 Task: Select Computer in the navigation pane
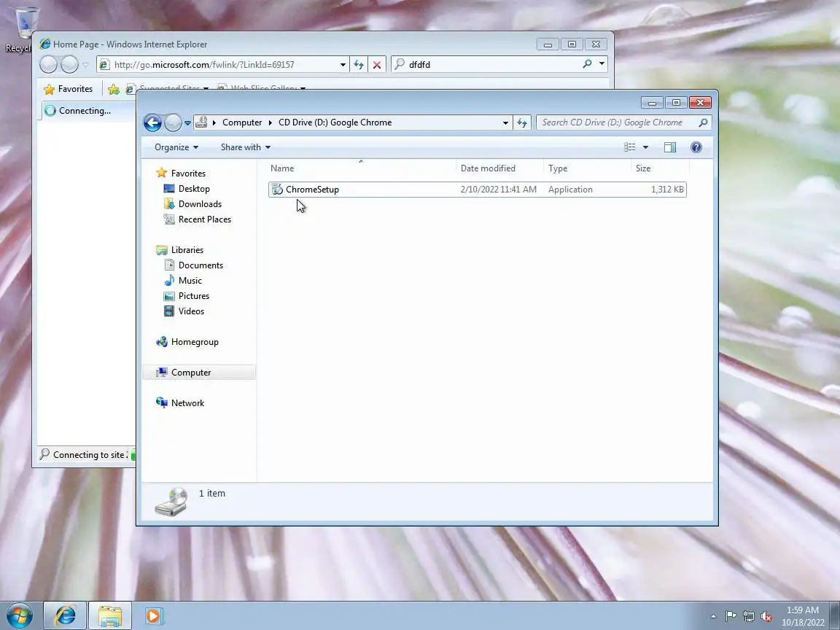[x=199, y=373]
